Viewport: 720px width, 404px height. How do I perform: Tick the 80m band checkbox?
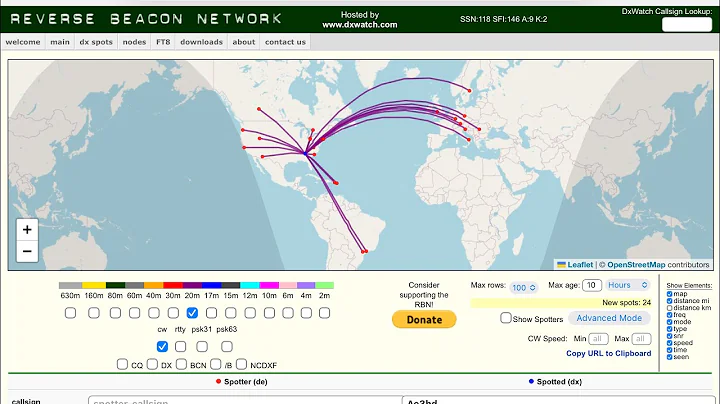(x=115, y=313)
